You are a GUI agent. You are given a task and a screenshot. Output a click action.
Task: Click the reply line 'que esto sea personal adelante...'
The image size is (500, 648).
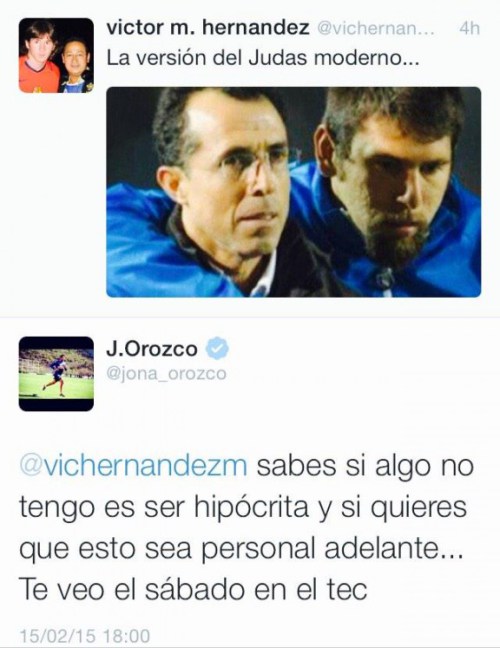241,549
